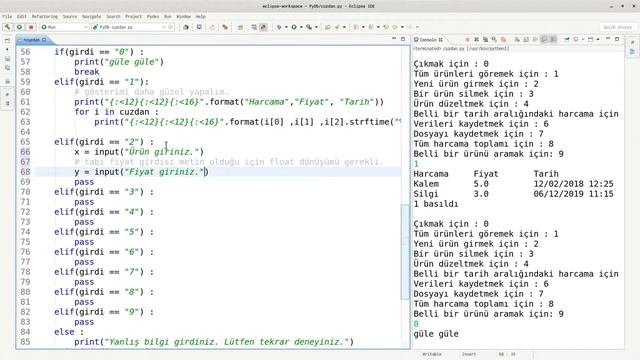Expand Display Selected Console dropdown arrow
Viewport: 640px width, 360px height.
point(583,40)
